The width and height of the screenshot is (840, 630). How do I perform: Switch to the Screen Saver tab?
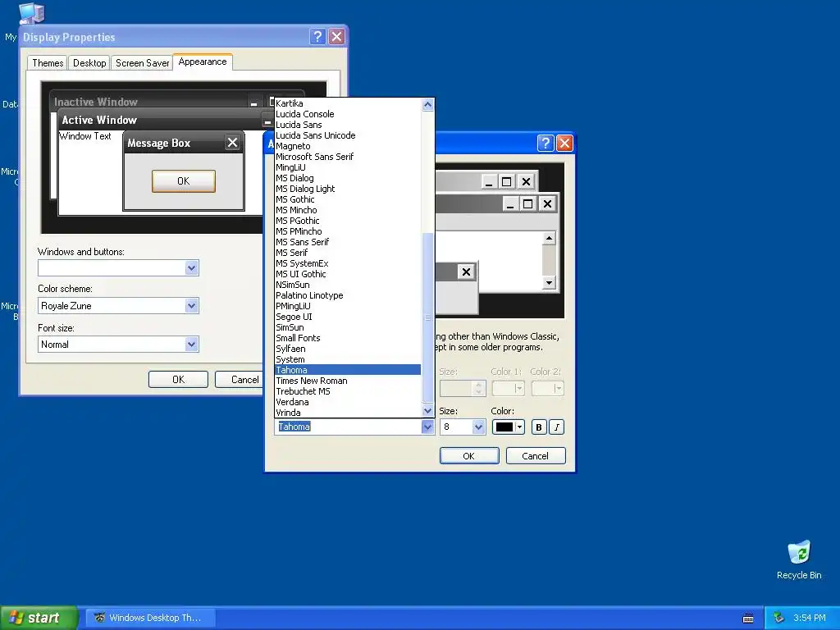coord(142,62)
